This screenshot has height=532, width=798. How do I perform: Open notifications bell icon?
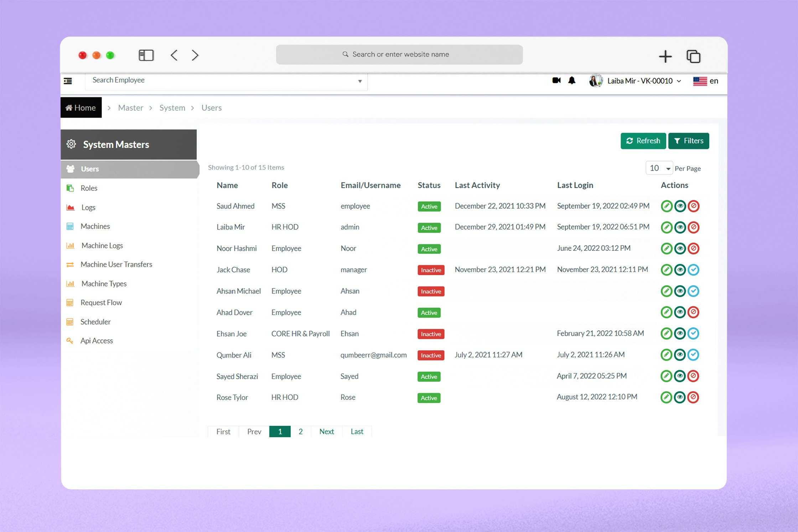click(x=572, y=81)
